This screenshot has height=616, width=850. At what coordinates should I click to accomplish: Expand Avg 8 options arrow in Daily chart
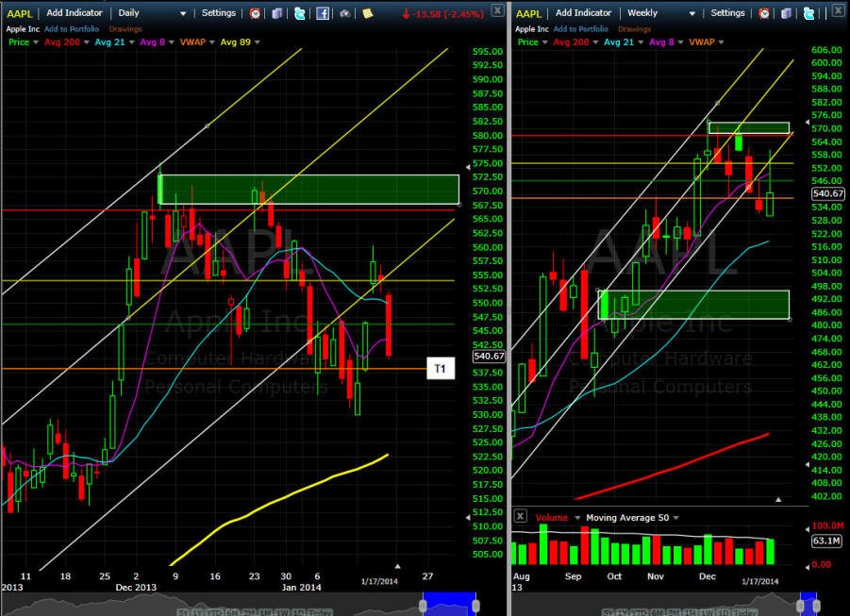point(172,42)
